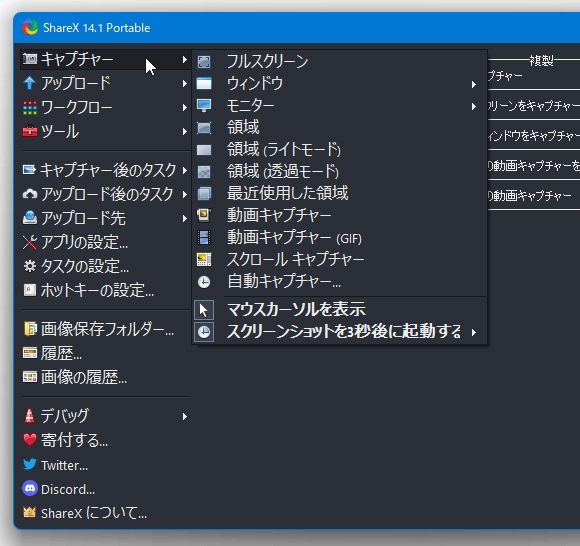Viewport: 580px width, 546px height.
Task: Choose 領域 (ライトモード) menu entry
Action: [339, 150]
